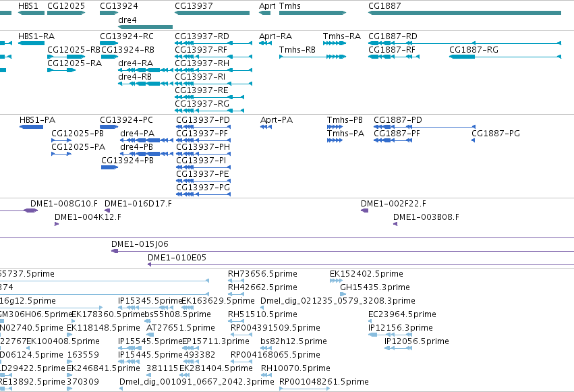
Task: Click protein CG13924-PB
Action: [127, 161]
